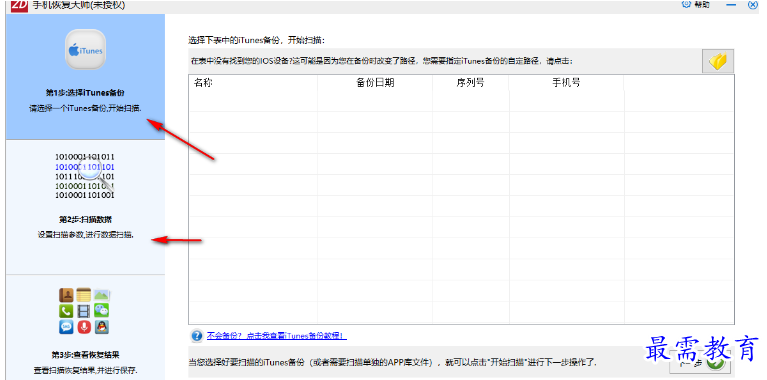Minimize the 手机恢复大师 window

[731, 4]
